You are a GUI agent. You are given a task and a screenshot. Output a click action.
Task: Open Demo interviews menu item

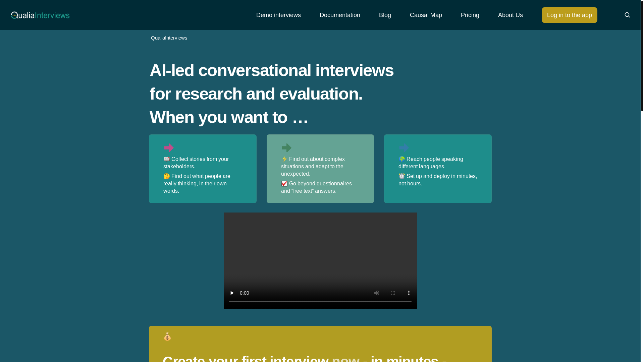point(278,15)
